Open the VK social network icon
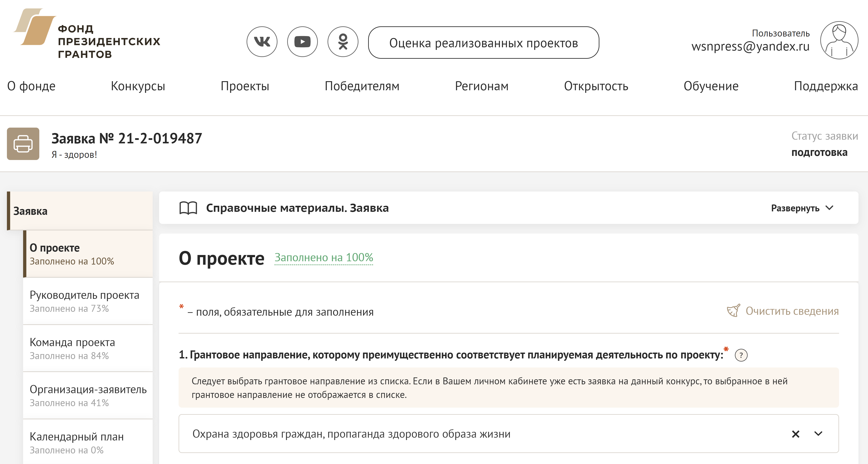Screen dimensions: 868x464 click(x=262, y=42)
